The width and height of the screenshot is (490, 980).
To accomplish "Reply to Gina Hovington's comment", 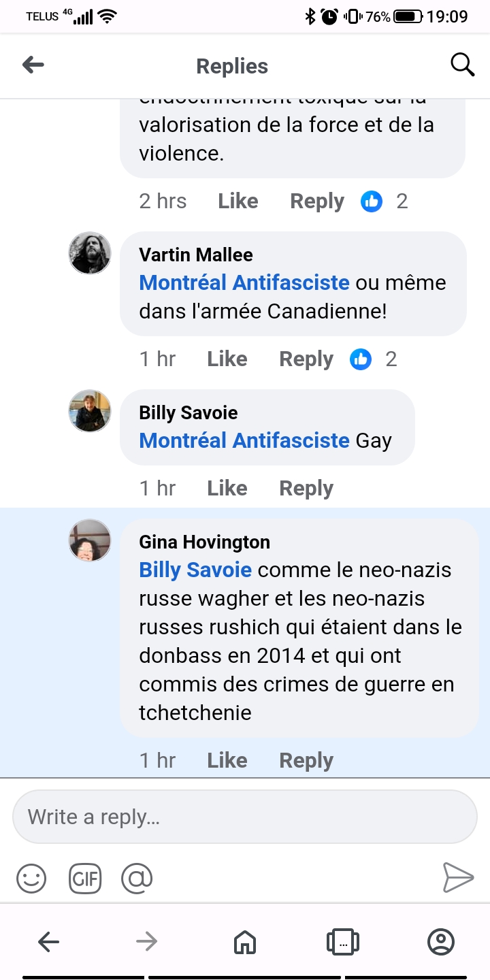I will [306, 761].
